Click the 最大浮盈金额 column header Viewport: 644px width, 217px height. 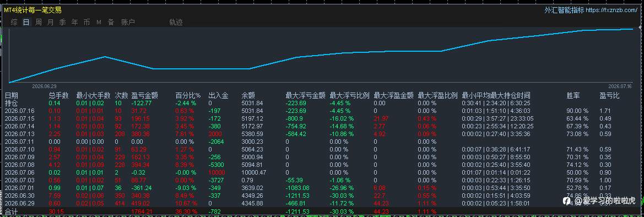[394, 96]
